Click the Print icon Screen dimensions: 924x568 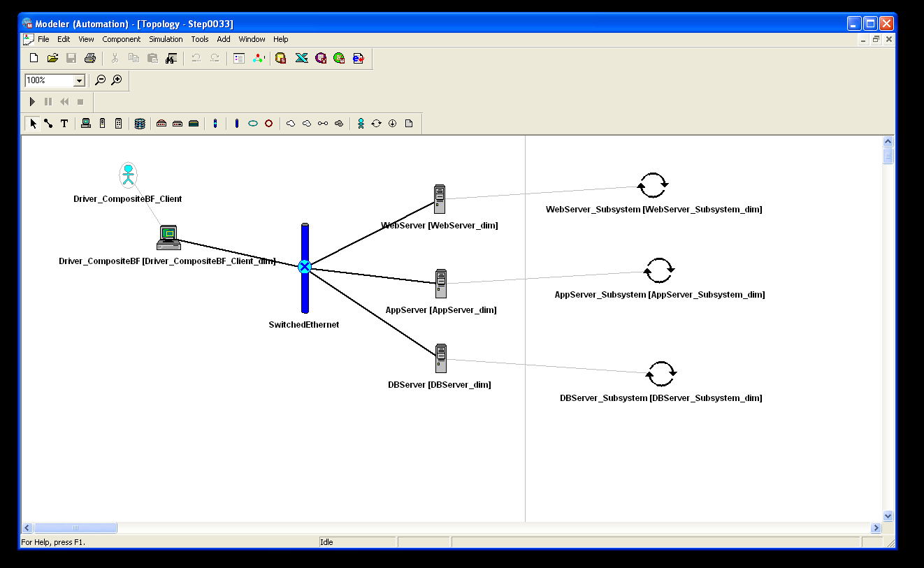(x=90, y=58)
